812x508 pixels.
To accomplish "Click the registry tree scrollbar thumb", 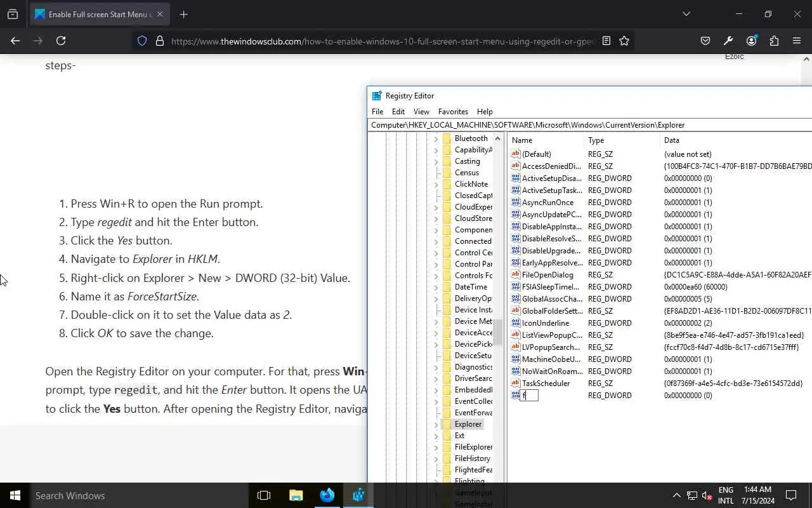I will 498,331.
